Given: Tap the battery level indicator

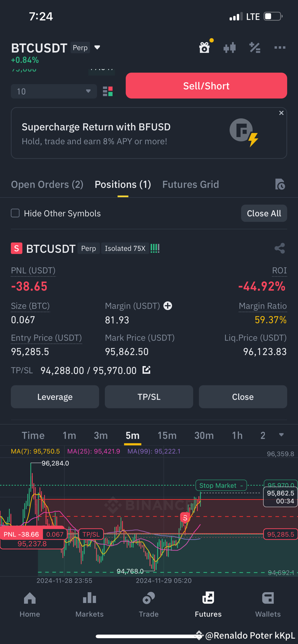Looking at the screenshot, I should [273, 16].
